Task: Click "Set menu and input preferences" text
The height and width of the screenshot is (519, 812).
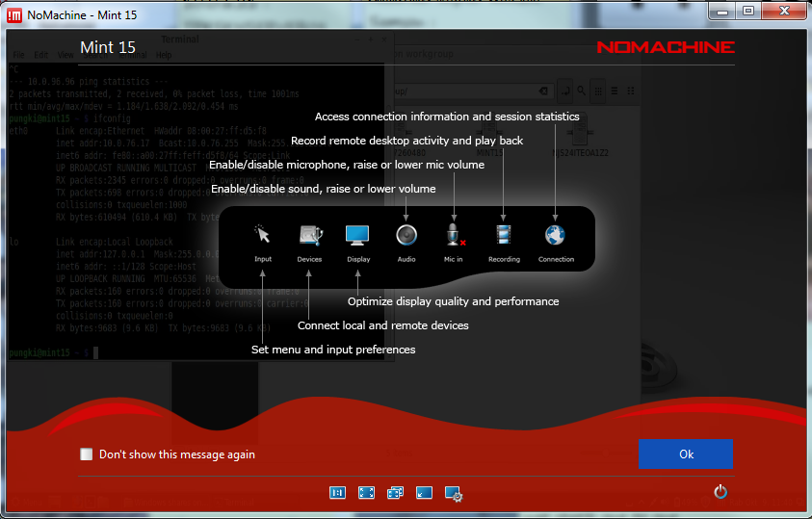Action: (x=333, y=350)
